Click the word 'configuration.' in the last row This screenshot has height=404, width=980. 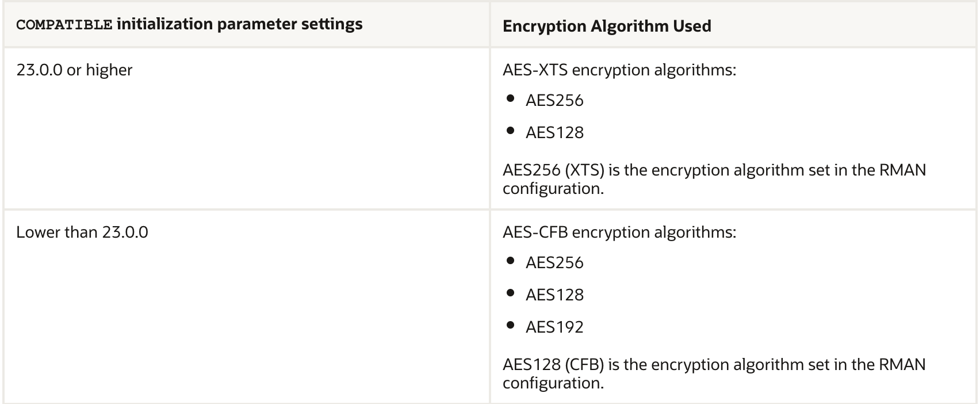pos(553,383)
